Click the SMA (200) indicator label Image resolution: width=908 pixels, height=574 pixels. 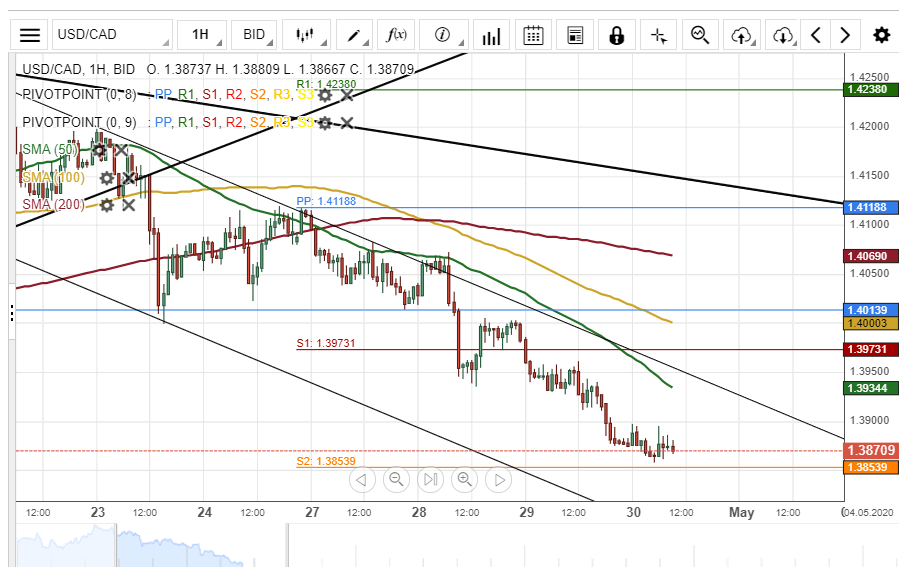click(x=53, y=204)
